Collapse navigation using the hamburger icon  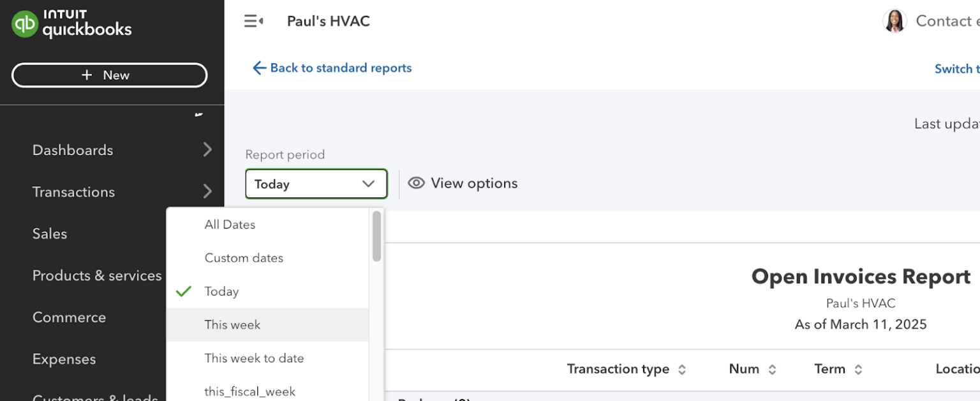click(x=253, y=20)
